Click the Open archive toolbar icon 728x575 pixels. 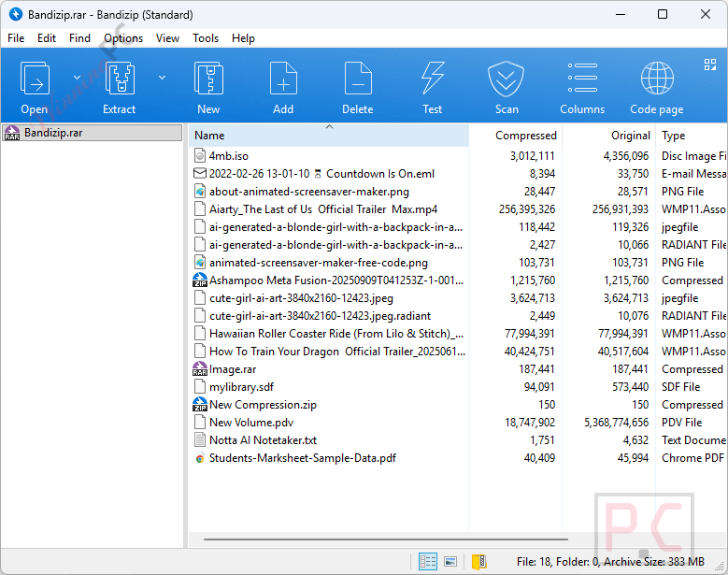click(35, 79)
